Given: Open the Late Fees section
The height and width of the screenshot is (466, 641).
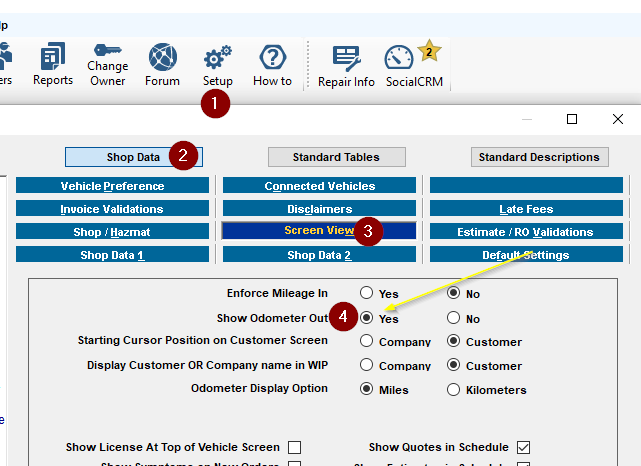Looking at the screenshot, I should pos(526,208).
